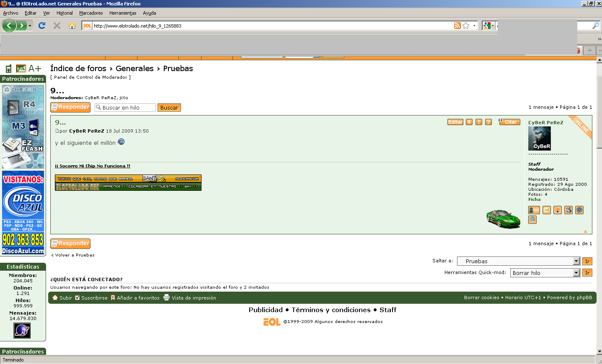Go to Pruebas breadcrumb link

point(178,69)
